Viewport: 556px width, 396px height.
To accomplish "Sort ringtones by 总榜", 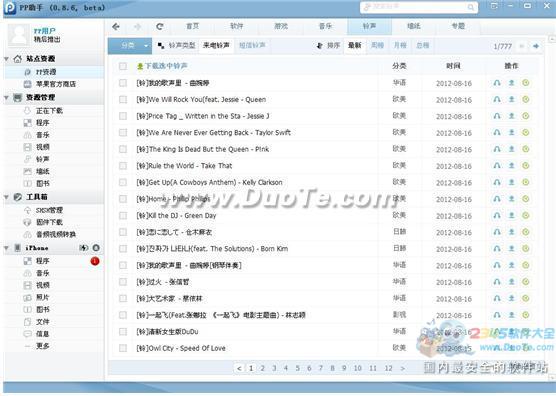I will coord(422,46).
